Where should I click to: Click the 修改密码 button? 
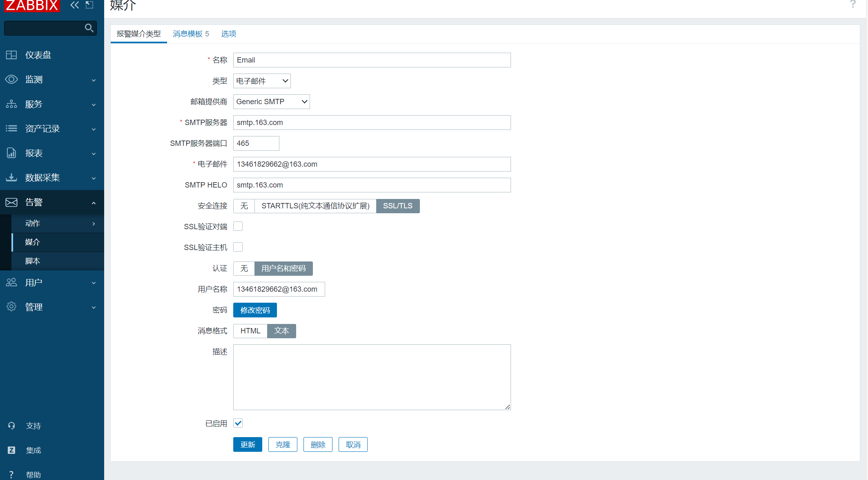pyautogui.click(x=255, y=310)
